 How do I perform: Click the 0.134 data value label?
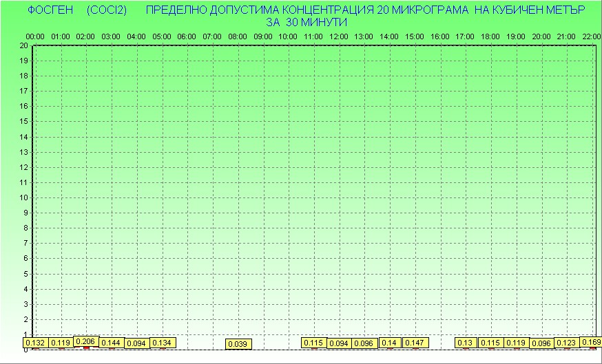[x=162, y=343]
